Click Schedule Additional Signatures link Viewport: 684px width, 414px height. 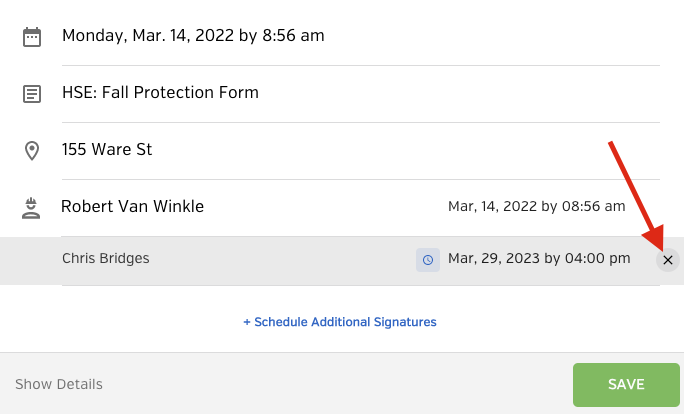pyautogui.click(x=340, y=322)
